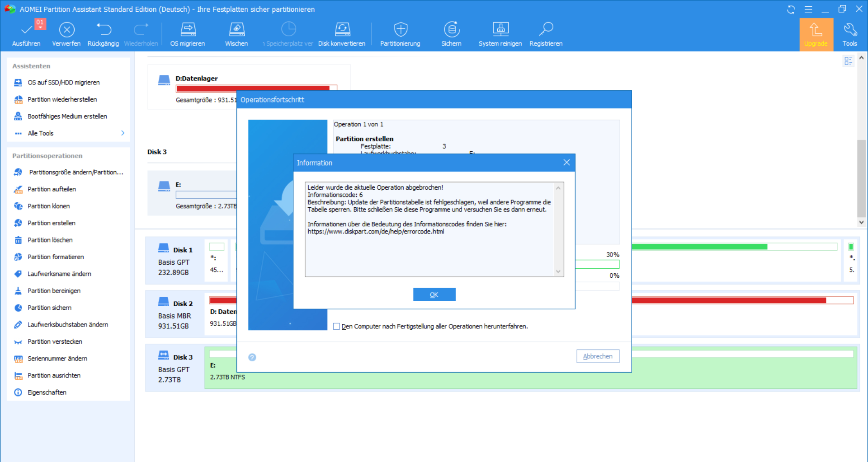Screen dimensions: 868x462
Task: Close the Information dialog
Action: point(566,163)
